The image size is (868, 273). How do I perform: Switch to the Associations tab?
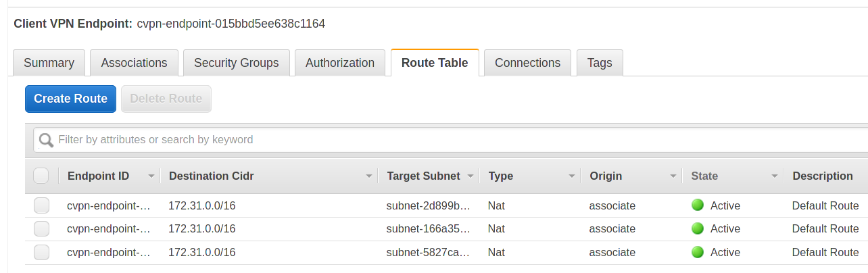coord(134,63)
